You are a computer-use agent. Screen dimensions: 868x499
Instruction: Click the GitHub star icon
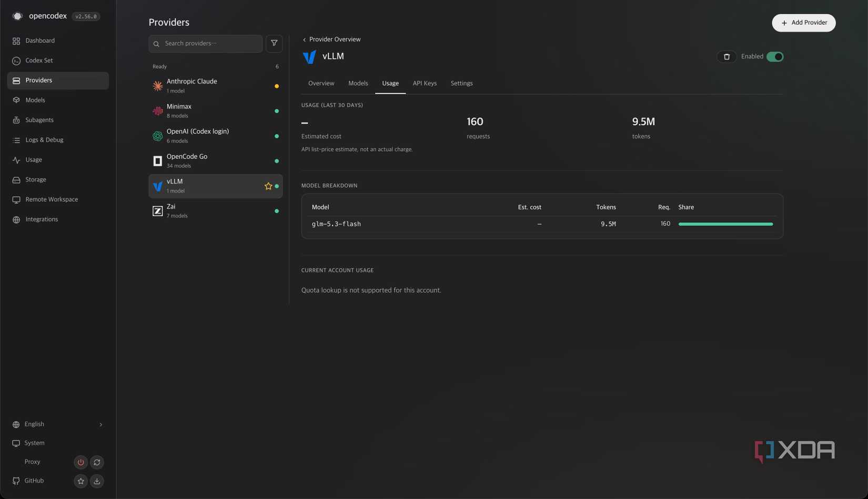pyautogui.click(x=80, y=481)
